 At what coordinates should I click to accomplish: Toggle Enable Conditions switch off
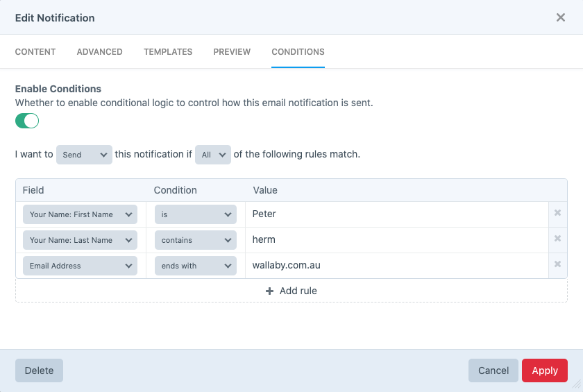click(27, 121)
